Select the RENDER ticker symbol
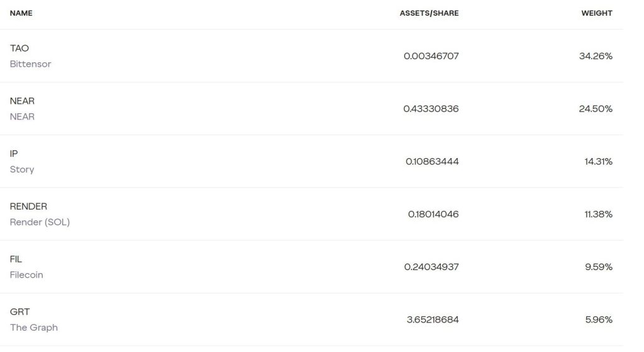The width and height of the screenshot is (644, 352). pyautogui.click(x=28, y=207)
